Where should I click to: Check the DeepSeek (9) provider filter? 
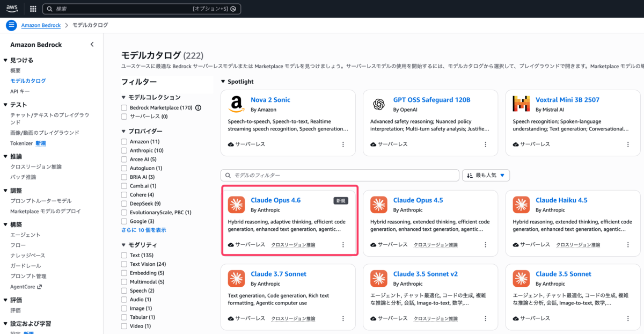(125, 204)
